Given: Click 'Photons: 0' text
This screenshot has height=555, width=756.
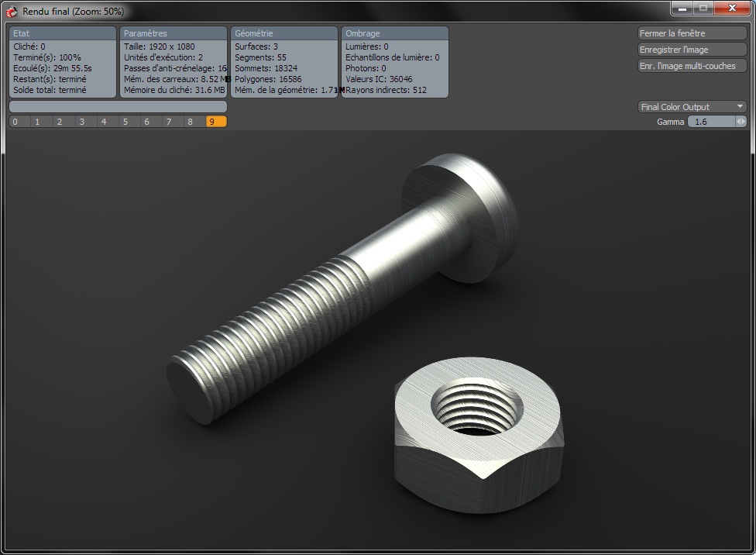Looking at the screenshot, I should (366, 68).
